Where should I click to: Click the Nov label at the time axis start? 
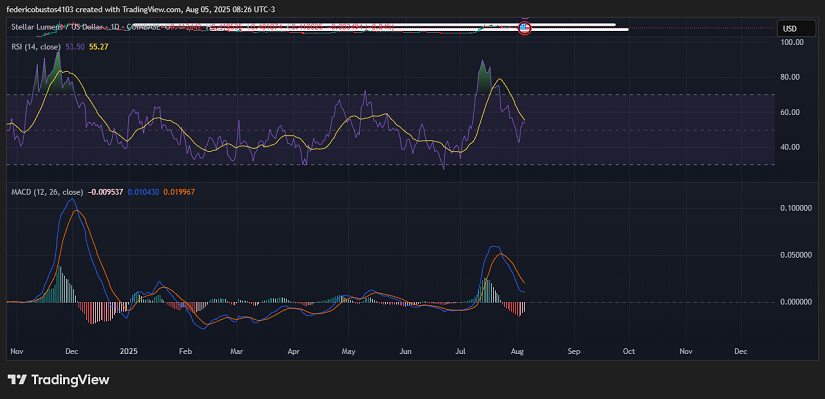17,351
